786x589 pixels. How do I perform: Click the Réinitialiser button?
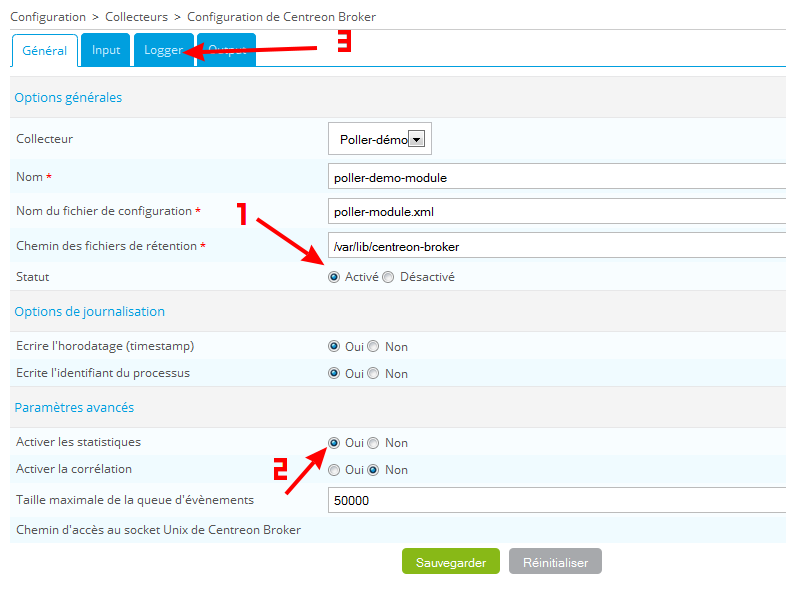tap(555, 562)
